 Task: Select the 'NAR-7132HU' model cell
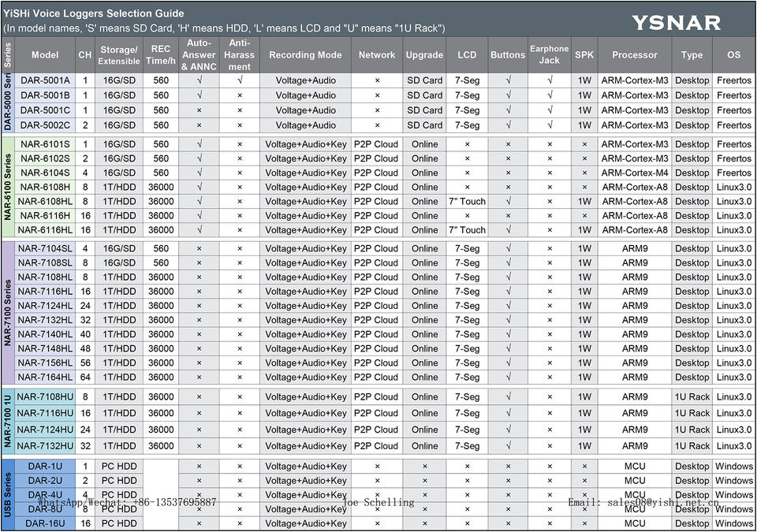45,446
